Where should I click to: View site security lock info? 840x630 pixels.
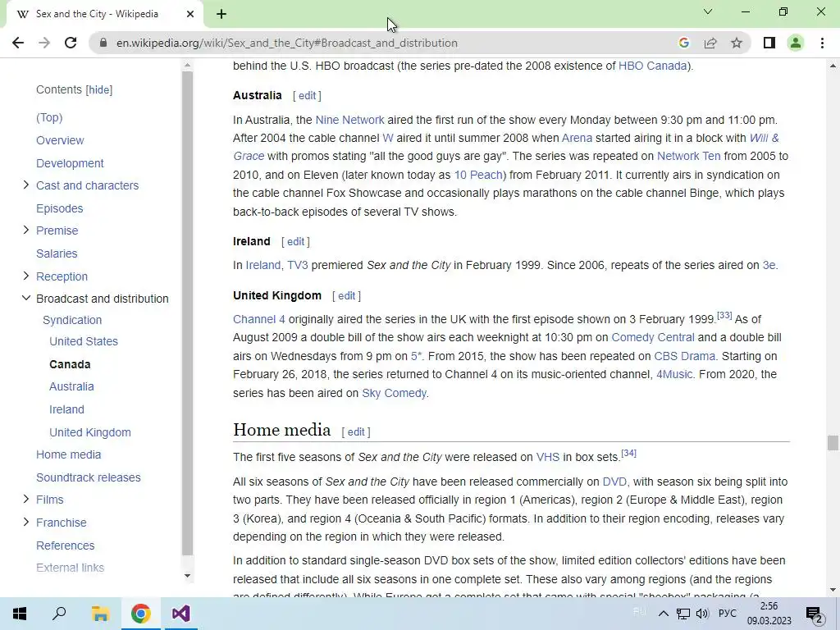point(103,43)
